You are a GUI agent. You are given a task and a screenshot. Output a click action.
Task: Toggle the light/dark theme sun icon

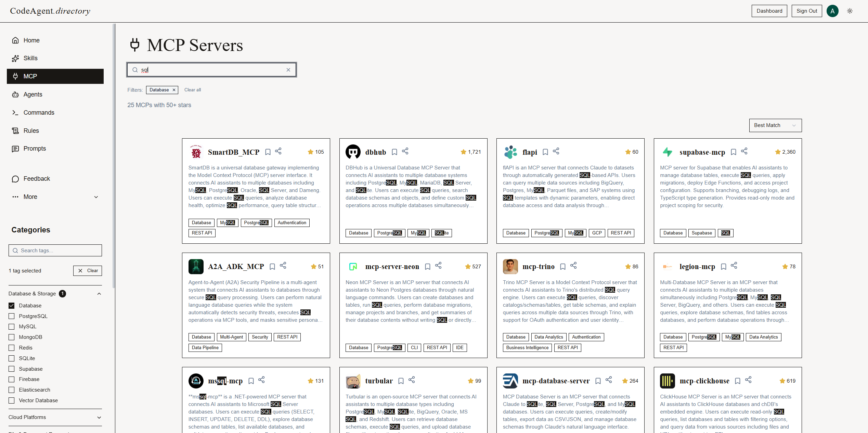click(850, 11)
